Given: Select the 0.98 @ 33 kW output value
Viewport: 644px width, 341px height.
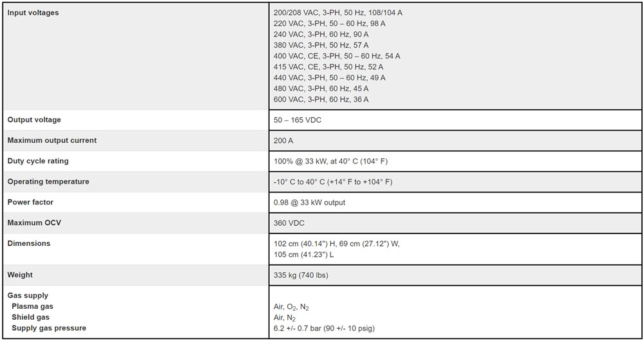Looking at the screenshot, I should 309,203.
